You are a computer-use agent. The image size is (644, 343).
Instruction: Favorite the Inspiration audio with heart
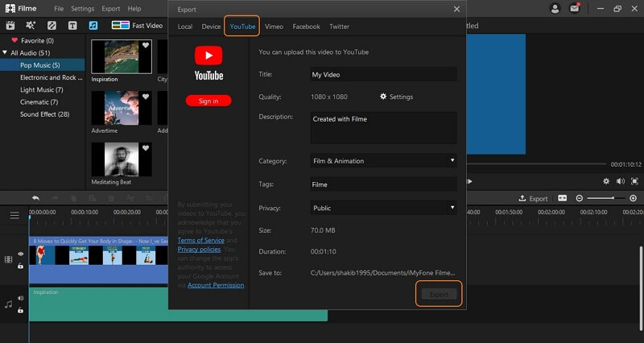(146, 45)
